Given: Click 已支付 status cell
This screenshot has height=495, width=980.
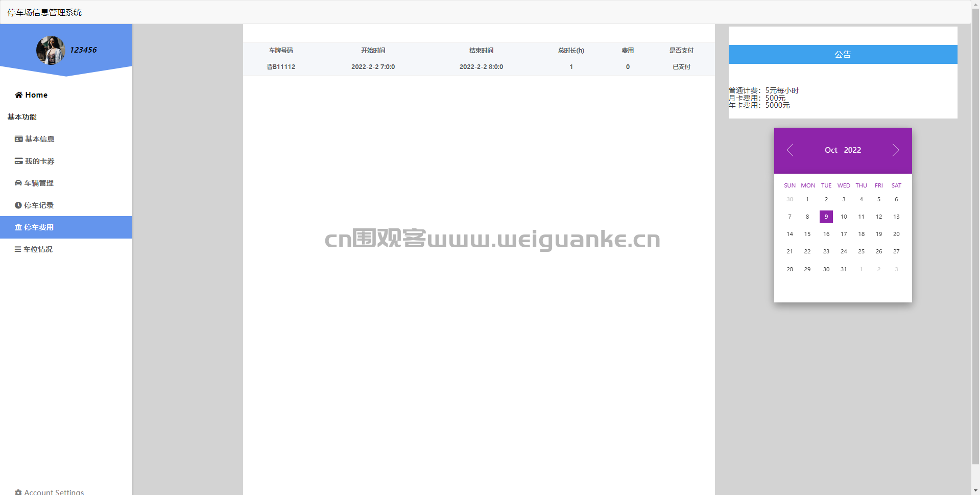Looking at the screenshot, I should pos(681,67).
